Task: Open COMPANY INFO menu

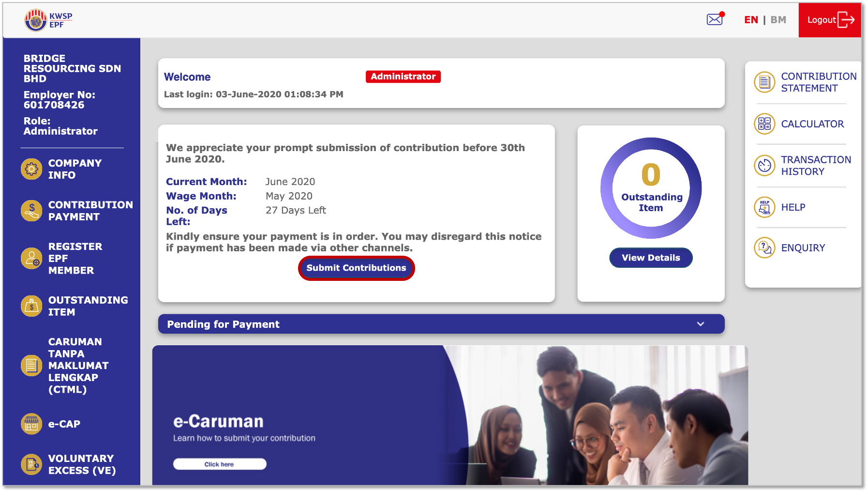Action: pyautogui.click(x=75, y=169)
